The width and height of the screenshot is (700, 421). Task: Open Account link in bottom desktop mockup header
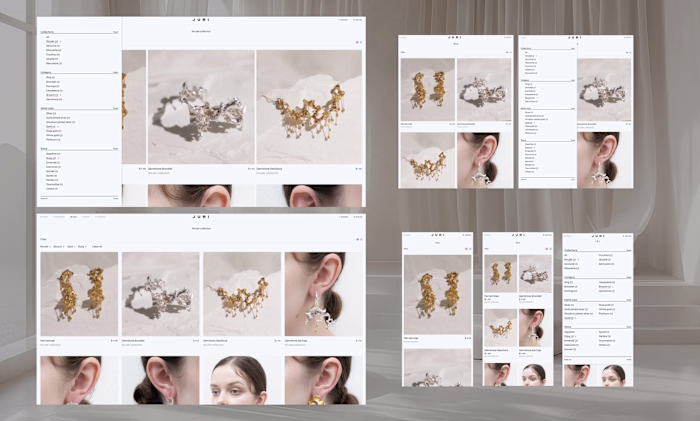coord(343,217)
